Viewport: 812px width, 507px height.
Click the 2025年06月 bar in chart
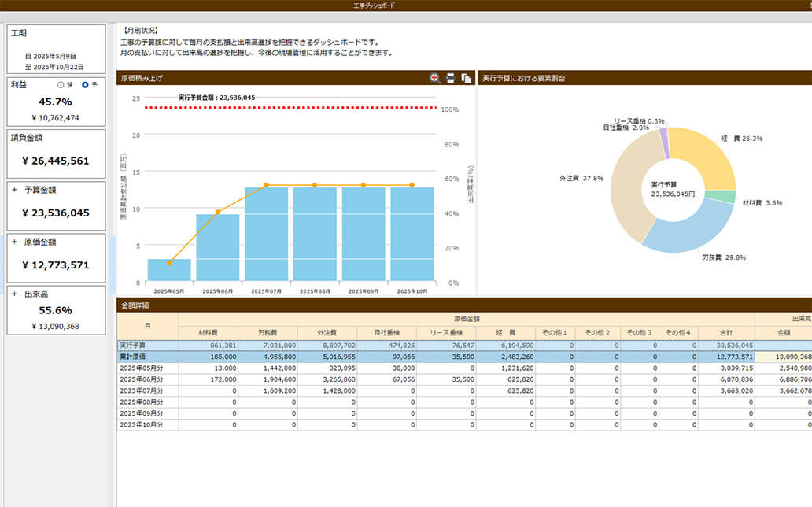tap(218, 247)
